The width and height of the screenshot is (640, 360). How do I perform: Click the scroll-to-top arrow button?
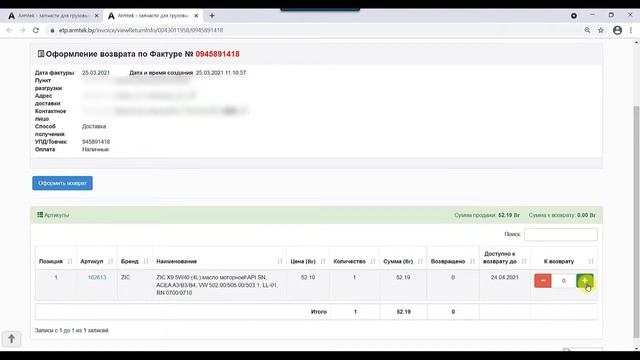(x=11, y=339)
